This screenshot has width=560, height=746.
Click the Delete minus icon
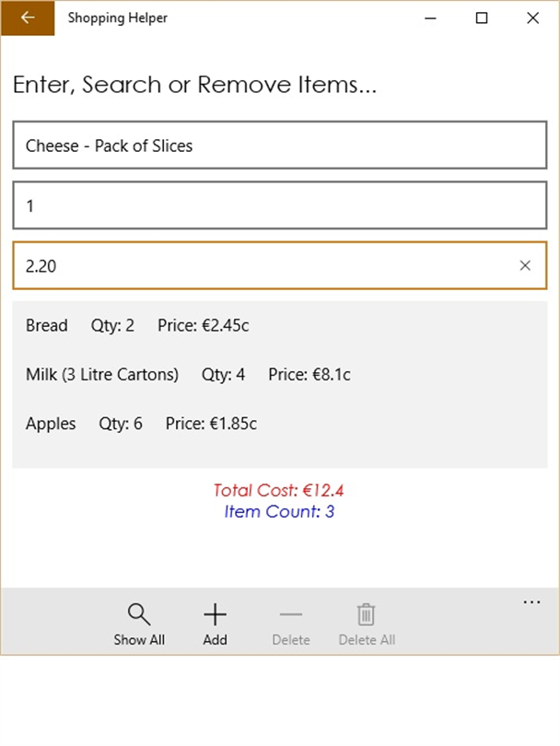pos(290,614)
